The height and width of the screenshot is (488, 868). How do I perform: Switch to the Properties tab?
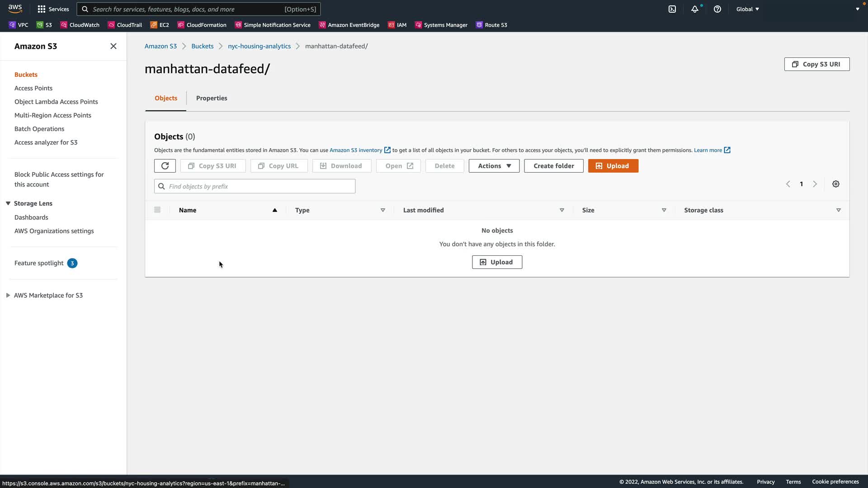(212, 98)
